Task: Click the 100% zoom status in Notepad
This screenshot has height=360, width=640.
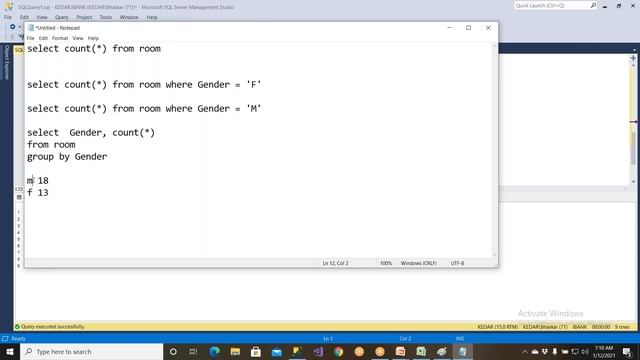Action: click(386, 263)
